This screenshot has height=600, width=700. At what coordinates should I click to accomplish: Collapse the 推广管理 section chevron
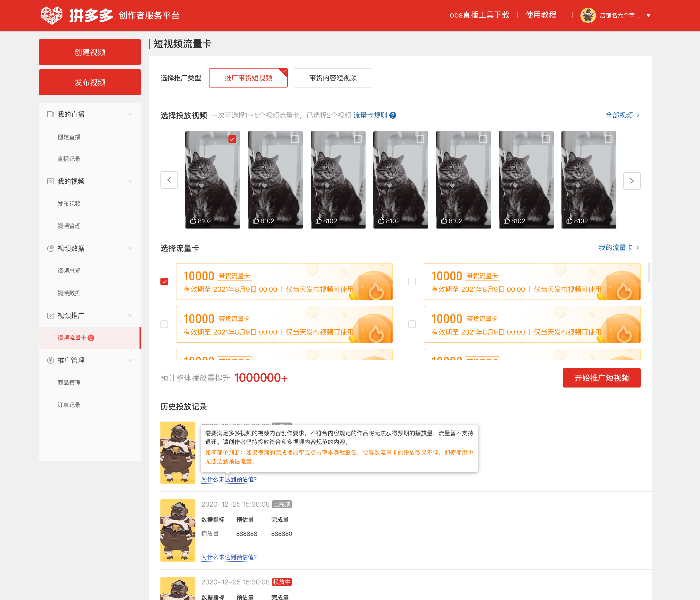click(x=130, y=360)
